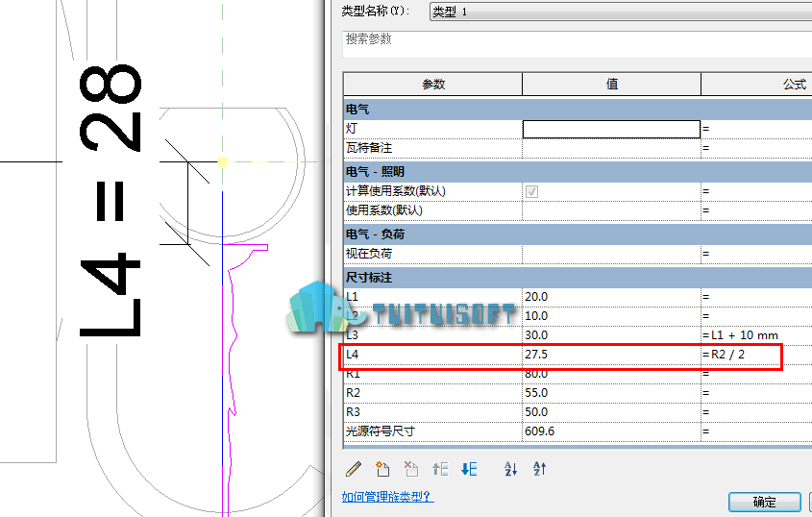Click the new parameter icon
The height and width of the screenshot is (517, 812).
(382, 469)
